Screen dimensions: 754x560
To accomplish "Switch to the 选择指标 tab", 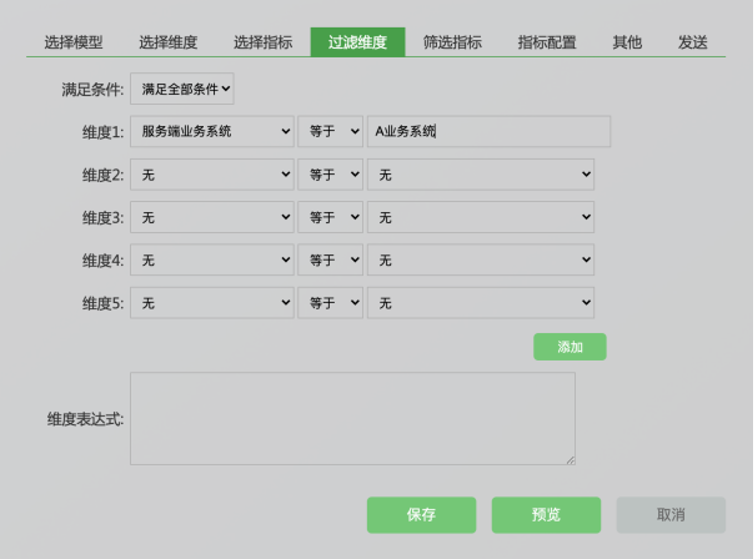I will coord(263,42).
